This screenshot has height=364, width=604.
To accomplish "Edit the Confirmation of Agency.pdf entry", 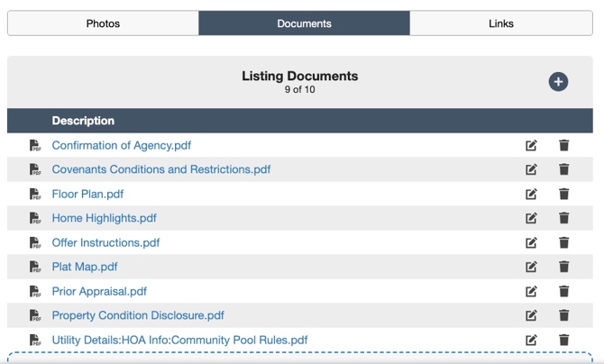I will pos(531,145).
